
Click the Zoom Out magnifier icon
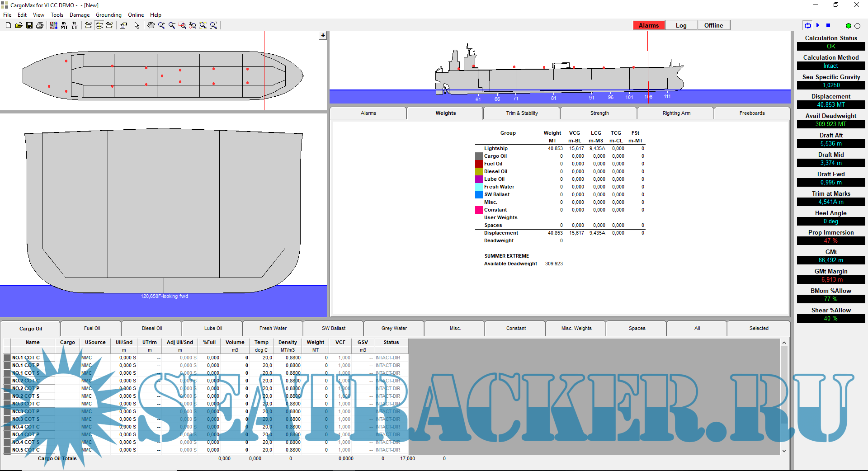pos(172,25)
